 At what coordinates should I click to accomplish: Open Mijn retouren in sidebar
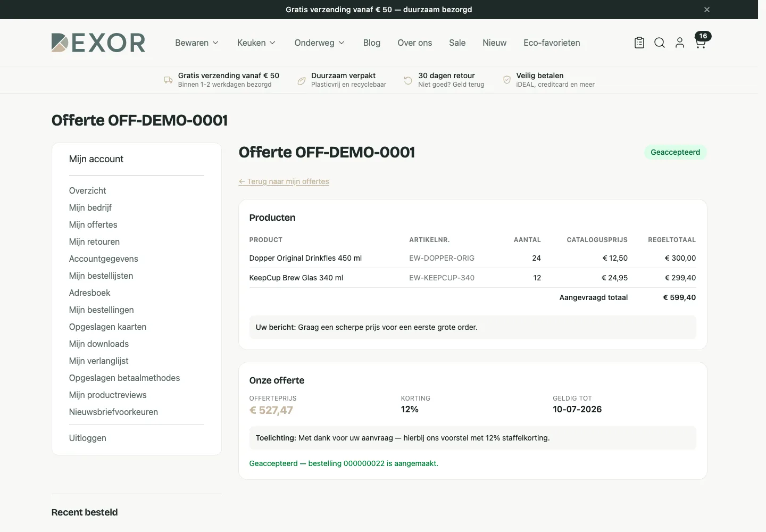point(94,242)
